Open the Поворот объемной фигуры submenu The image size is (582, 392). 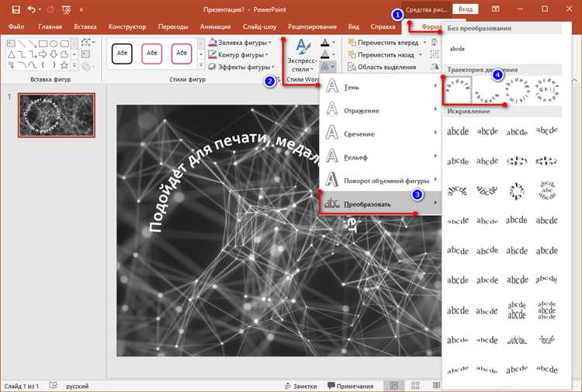380,180
